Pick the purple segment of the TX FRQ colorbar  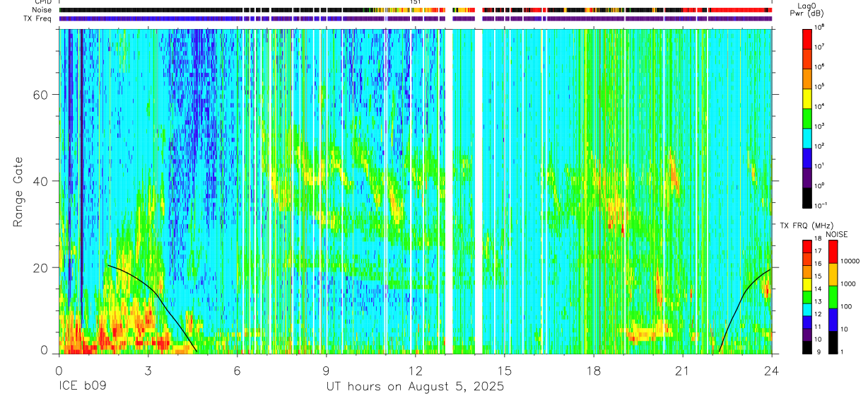pos(808,335)
